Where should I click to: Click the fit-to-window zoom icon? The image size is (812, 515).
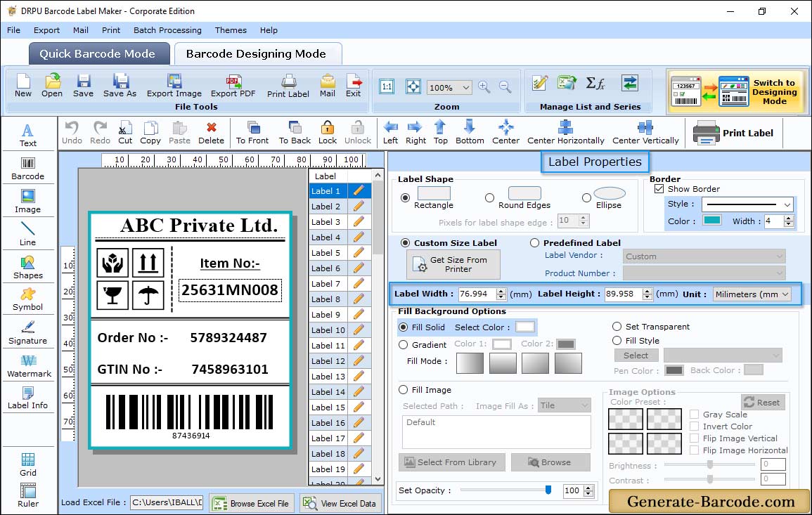[x=413, y=86]
